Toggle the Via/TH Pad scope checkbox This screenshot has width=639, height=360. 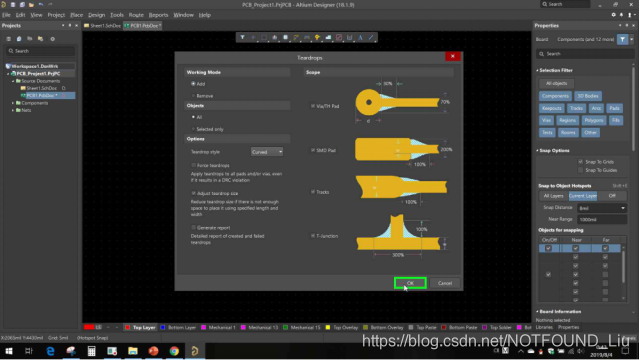pyautogui.click(x=313, y=106)
